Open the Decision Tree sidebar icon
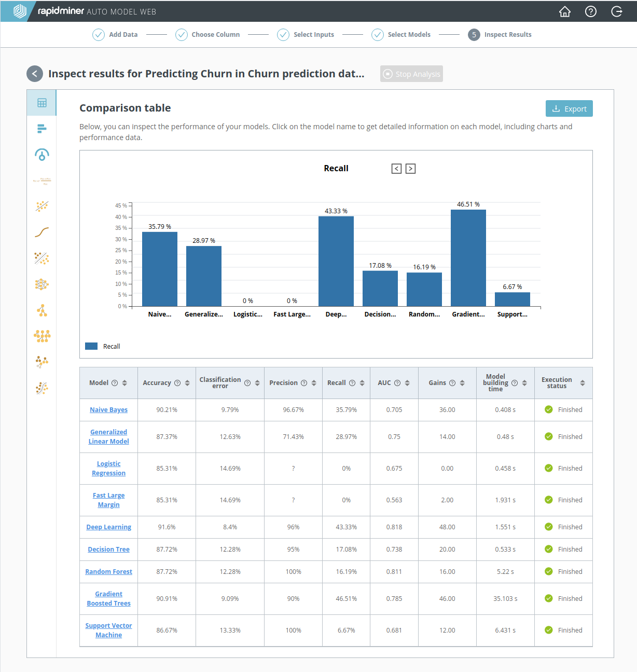This screenshot has width=637, height=672. (x=42, y=310)
